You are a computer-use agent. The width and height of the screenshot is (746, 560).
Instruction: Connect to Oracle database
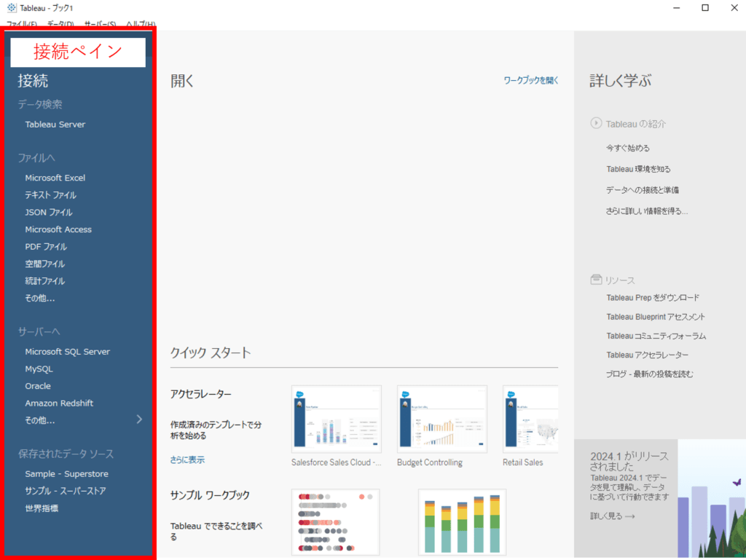38,385
